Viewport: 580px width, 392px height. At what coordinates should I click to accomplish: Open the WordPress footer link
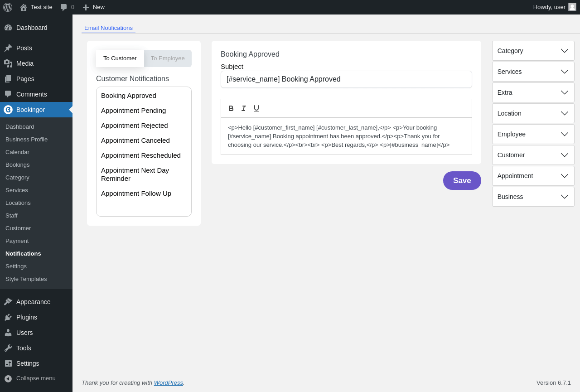[x=168, y=382]
